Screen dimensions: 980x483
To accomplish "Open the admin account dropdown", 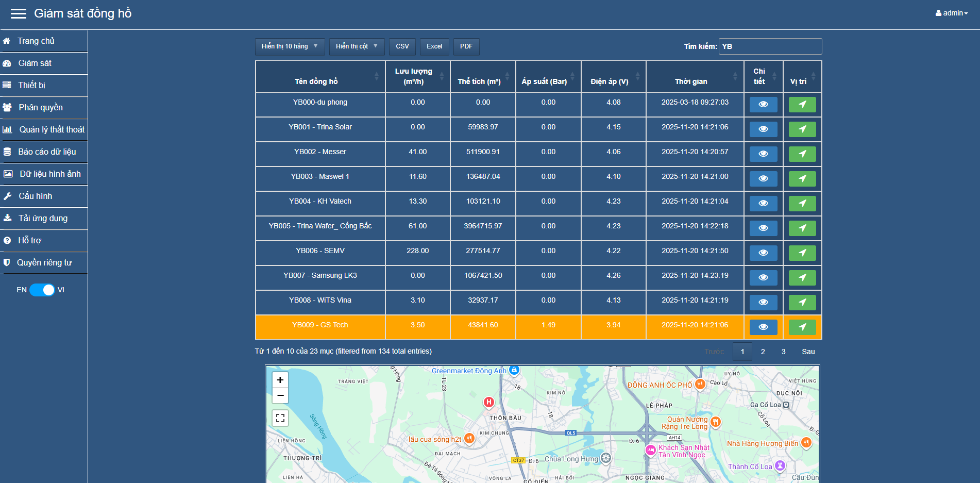I will coord(952,13).
